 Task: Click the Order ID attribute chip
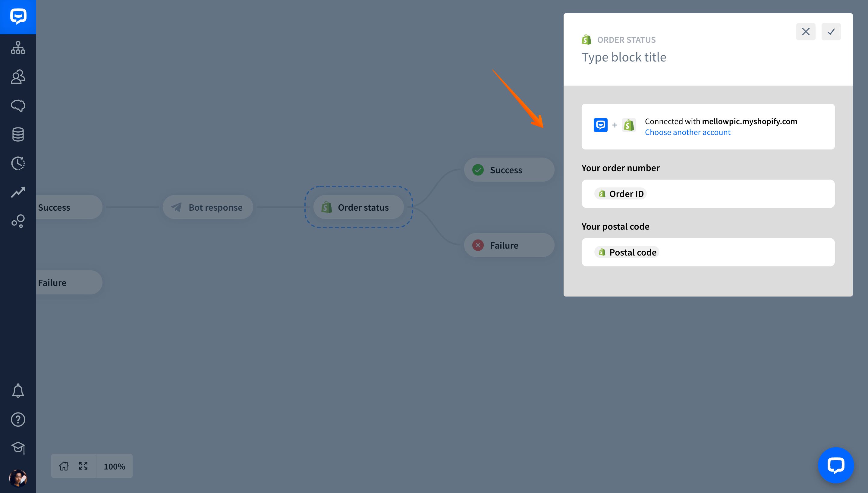(621, 194)
